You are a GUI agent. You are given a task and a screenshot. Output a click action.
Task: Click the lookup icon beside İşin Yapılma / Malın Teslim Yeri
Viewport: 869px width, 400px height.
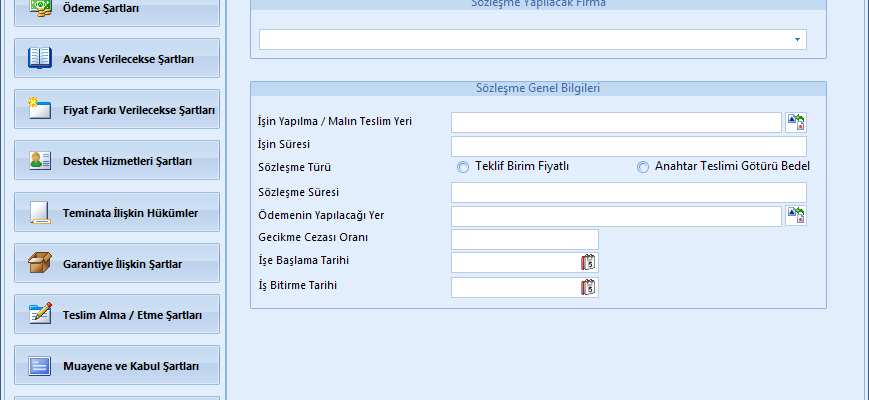tap(796, 122)
